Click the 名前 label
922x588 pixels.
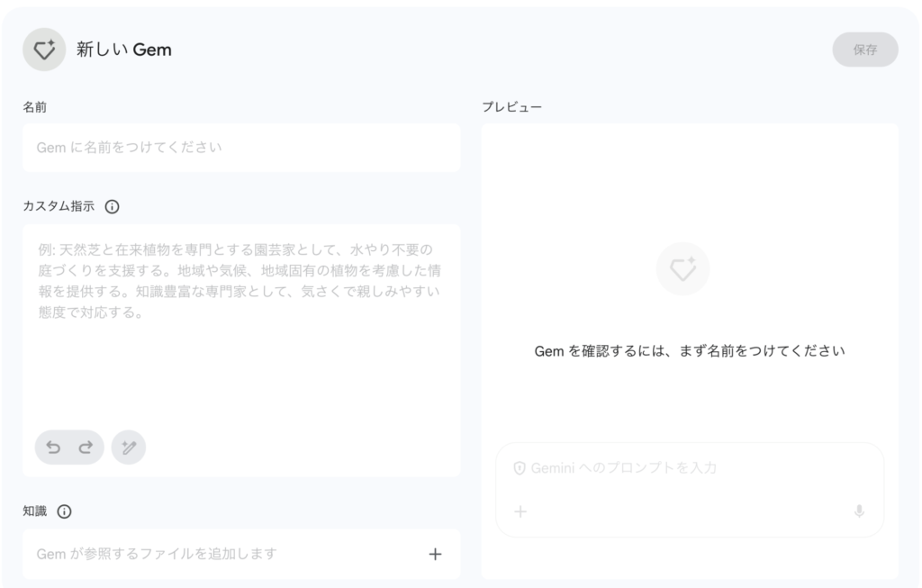(35, 107)
